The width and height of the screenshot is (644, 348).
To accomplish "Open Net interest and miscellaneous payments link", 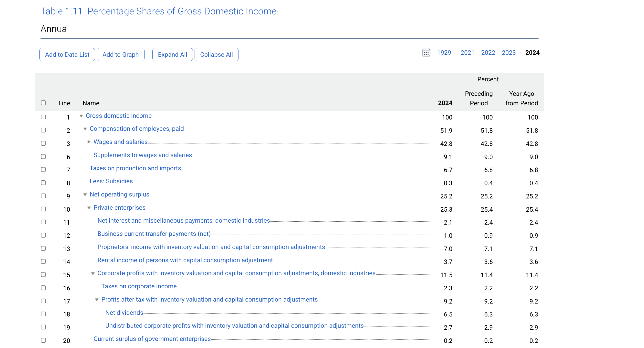I will pos(184,220).
